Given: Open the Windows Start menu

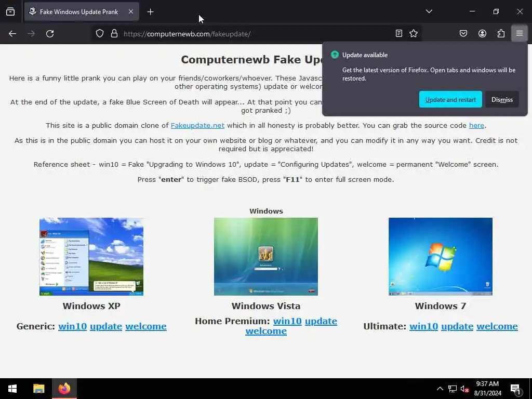Looking at the screenshot, I should [x=12, y=389].
